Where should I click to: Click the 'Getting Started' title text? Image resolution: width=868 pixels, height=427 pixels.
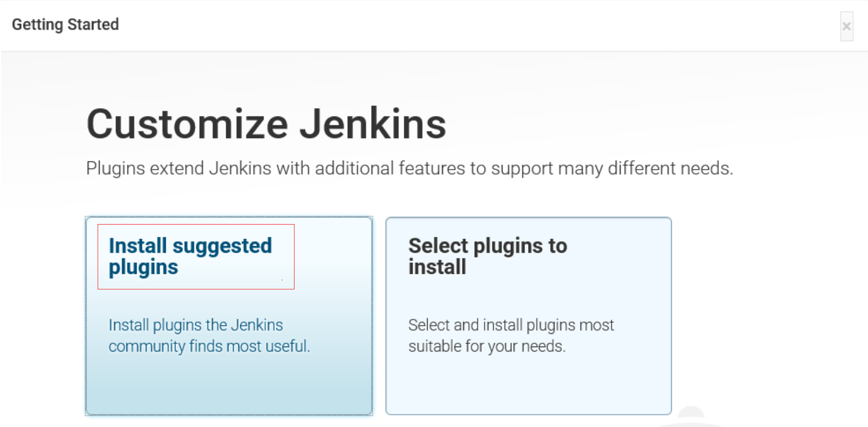point(65,25)
